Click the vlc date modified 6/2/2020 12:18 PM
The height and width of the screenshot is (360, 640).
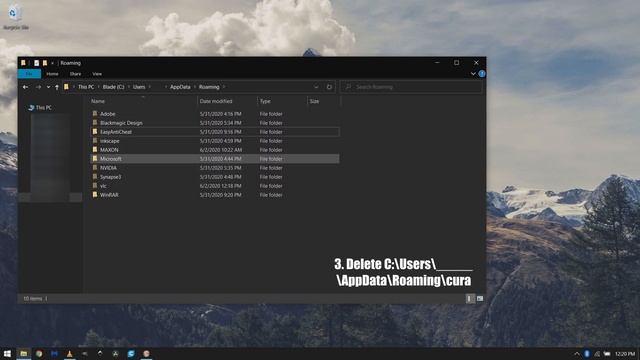click(x=220, y=186)
